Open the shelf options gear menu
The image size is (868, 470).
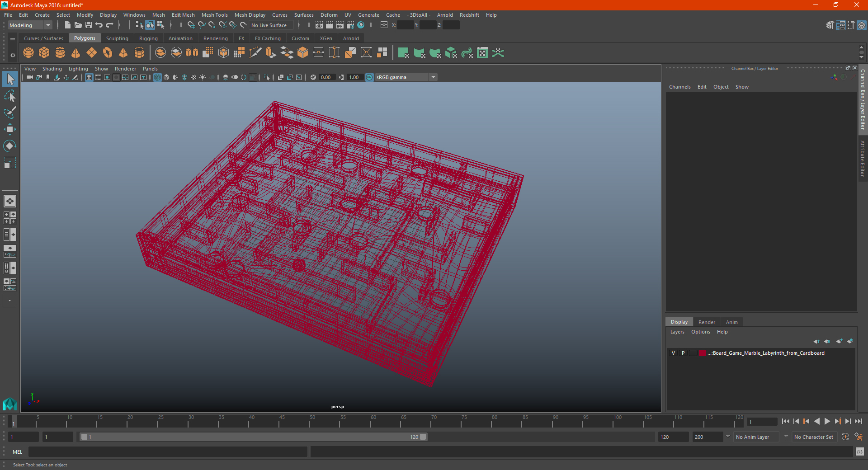tap(13, 55)
